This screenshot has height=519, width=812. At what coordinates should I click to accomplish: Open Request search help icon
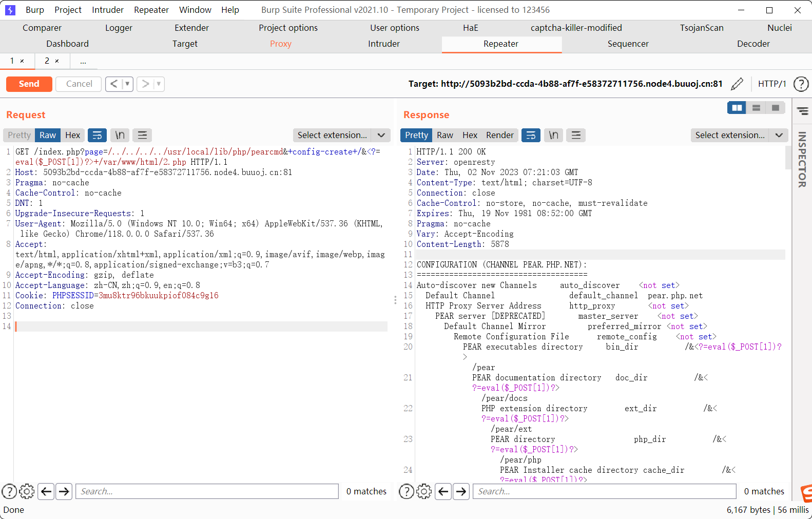pyautogui.click(x=9, y=491)
